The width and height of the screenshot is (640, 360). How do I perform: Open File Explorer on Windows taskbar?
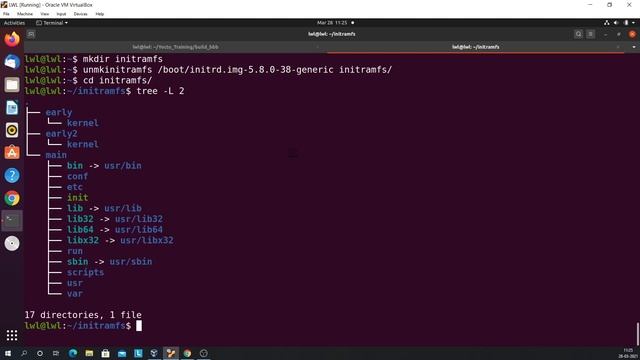[x=89, y=353]
